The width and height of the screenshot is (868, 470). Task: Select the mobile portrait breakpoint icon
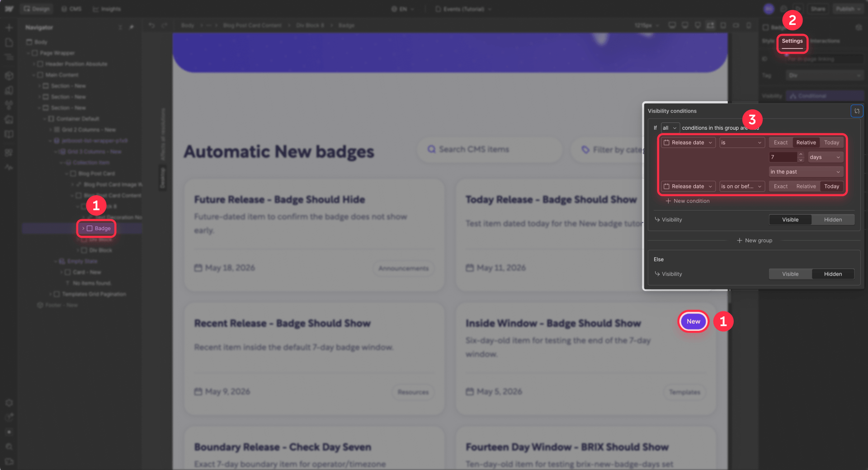click(x=749, y=25)
